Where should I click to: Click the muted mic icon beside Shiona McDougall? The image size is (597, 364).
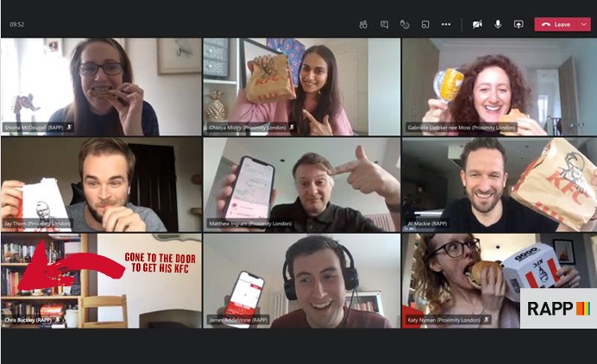tap(69, 128)
